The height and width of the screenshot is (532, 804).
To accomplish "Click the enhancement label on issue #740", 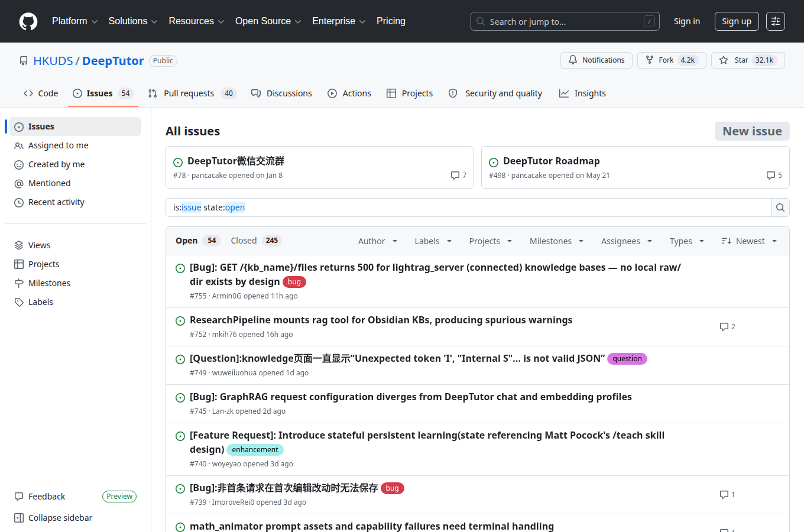I will point(255,450).
